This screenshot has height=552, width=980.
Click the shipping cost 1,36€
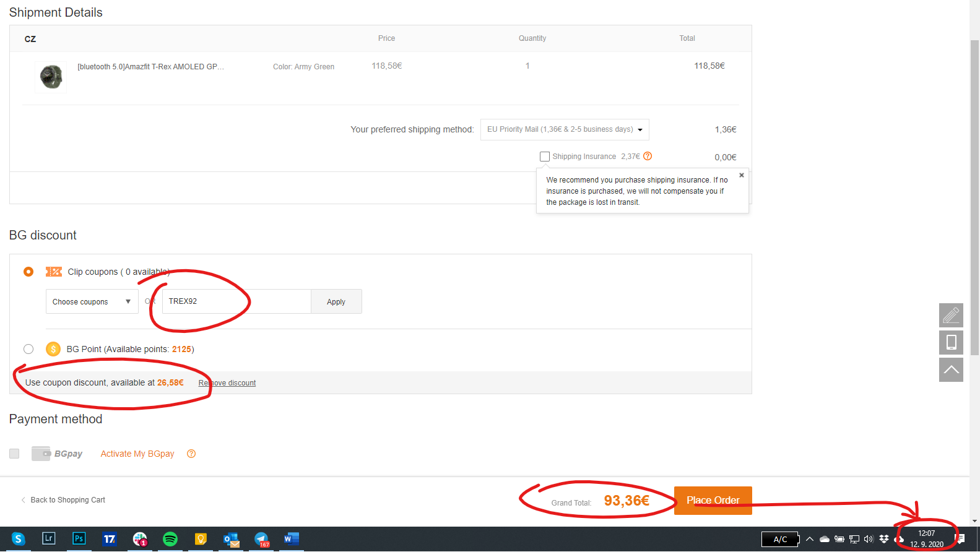[726, 129]
